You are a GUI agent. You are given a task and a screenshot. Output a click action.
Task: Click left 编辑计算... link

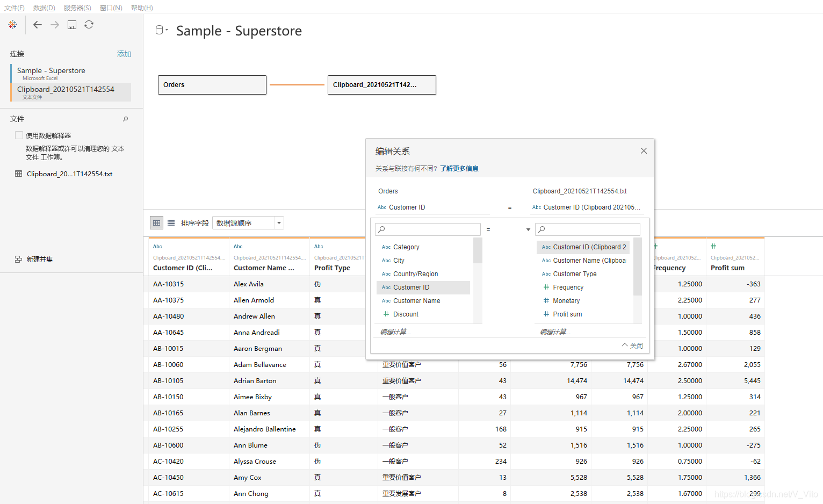pos(395,332)
